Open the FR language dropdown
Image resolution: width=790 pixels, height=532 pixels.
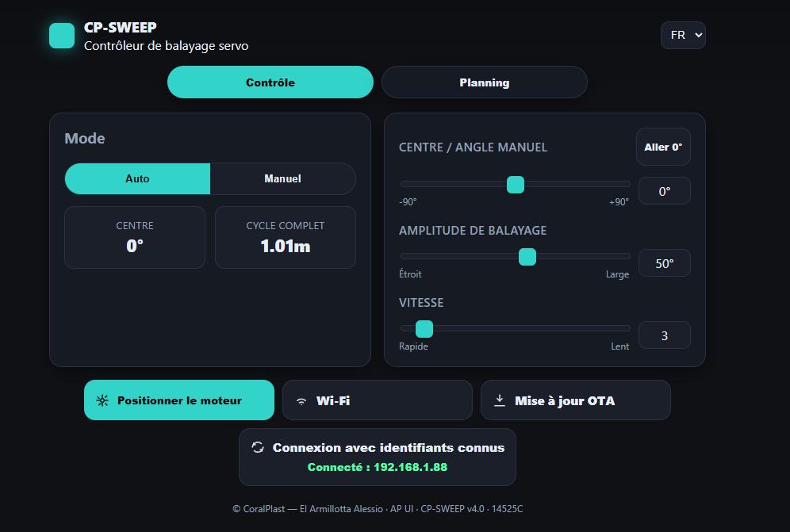(x=683, y=35)
